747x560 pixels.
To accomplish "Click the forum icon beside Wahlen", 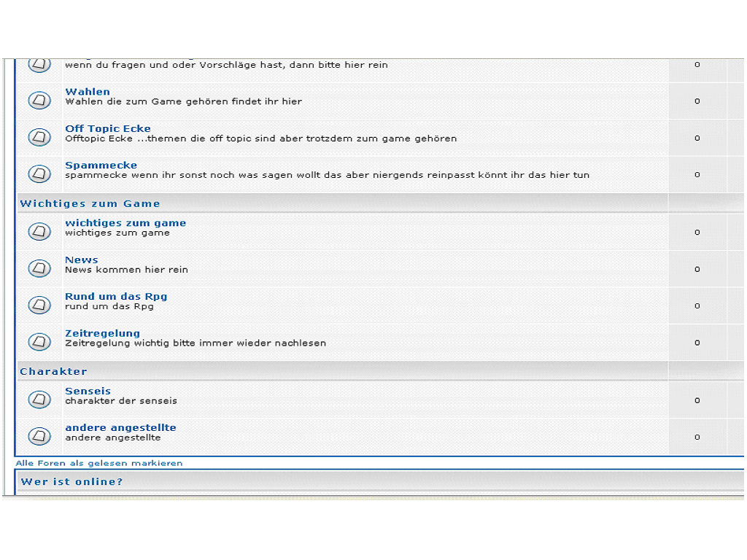I will pyautogui.click(x=39, y=101).
